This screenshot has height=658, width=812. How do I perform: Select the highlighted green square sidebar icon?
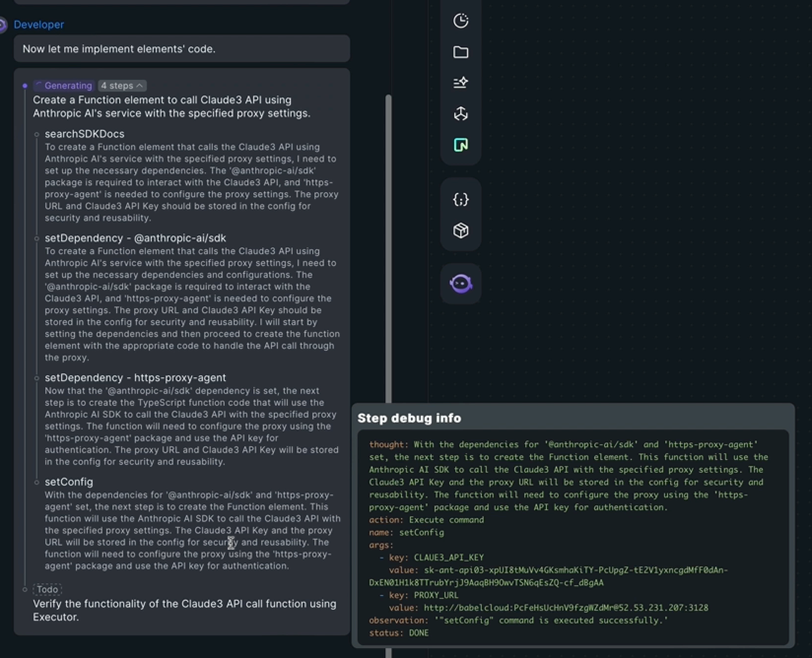pyautogui.click(x=460, y=145)
